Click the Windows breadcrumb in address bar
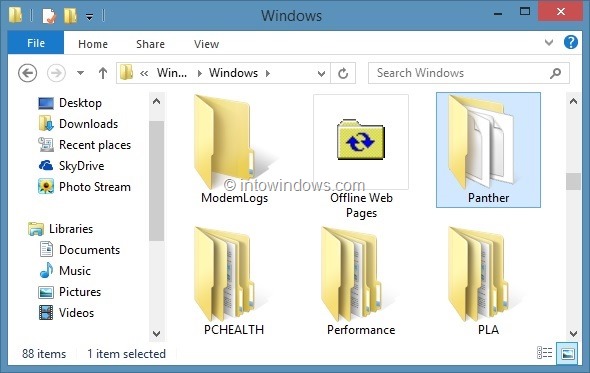 click(233, 73)
